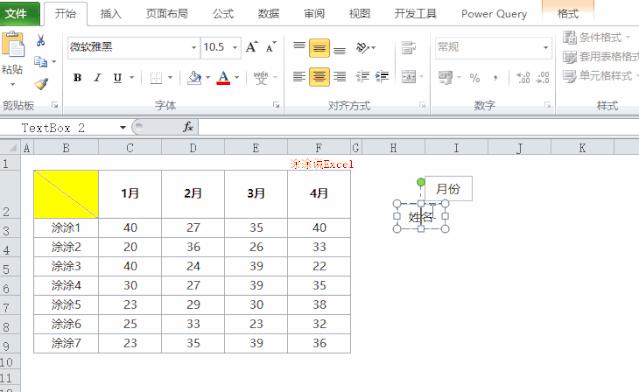The image size is (639, 392).
Task: Open font name dropdown
Action: [x=194, y=48]
